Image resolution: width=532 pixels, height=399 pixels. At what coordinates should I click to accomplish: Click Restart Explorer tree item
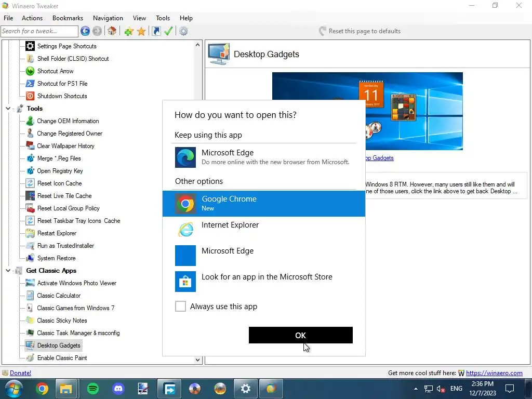57,233
